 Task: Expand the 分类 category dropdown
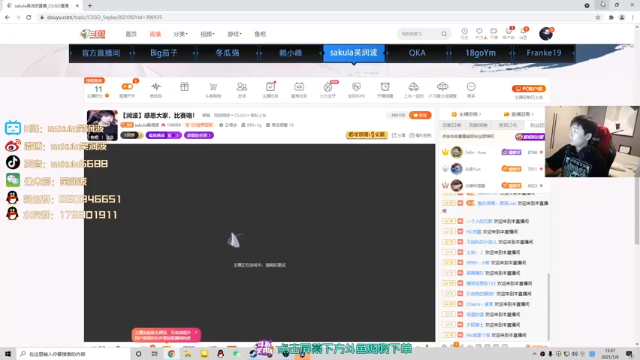click(180, 34)
